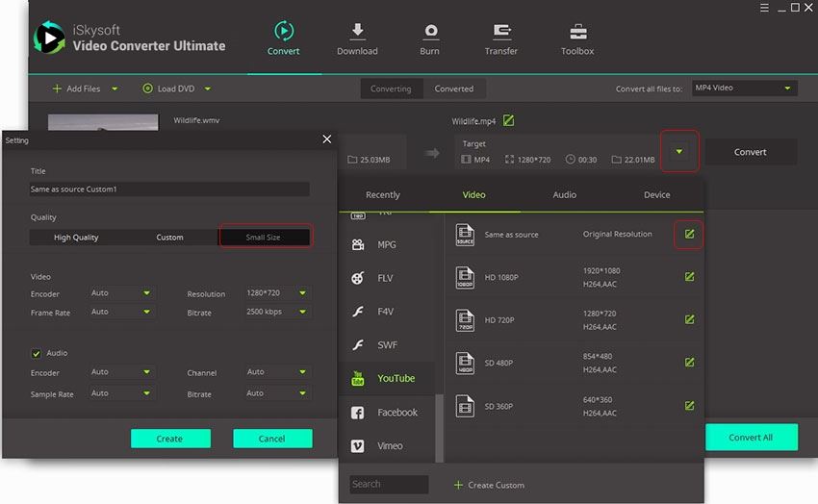The width and height of the screenshot is (818, 504).
Task: Choose Small Size quality option
Action: 264,238
